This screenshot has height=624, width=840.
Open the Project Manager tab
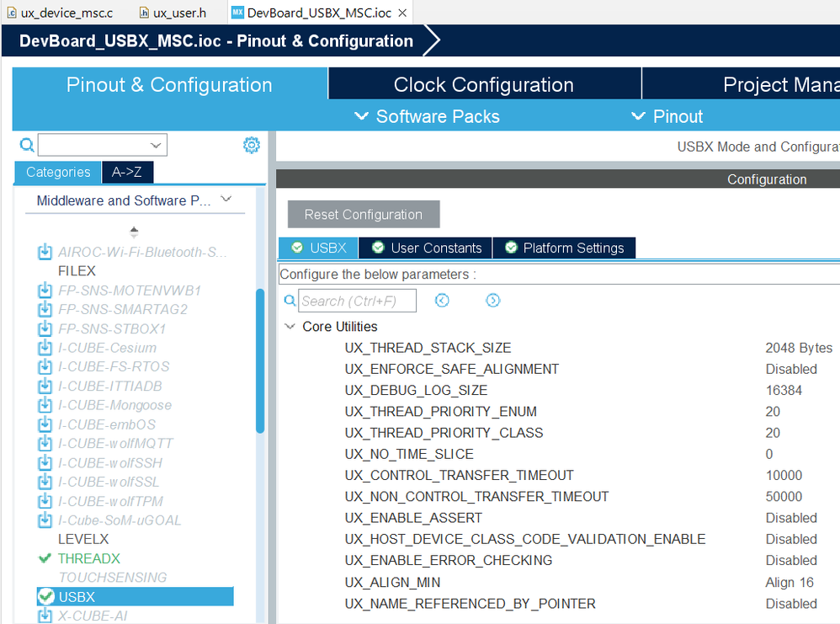[741, 83]
